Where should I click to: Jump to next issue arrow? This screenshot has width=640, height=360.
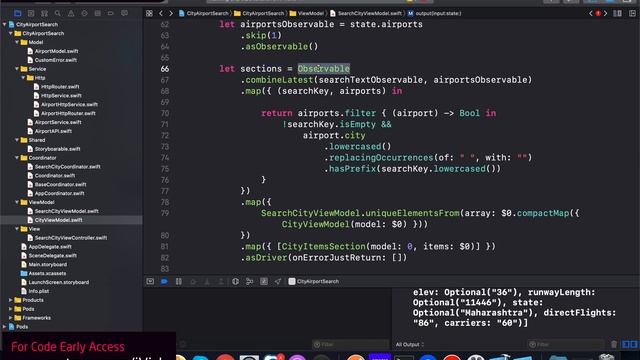605,13
